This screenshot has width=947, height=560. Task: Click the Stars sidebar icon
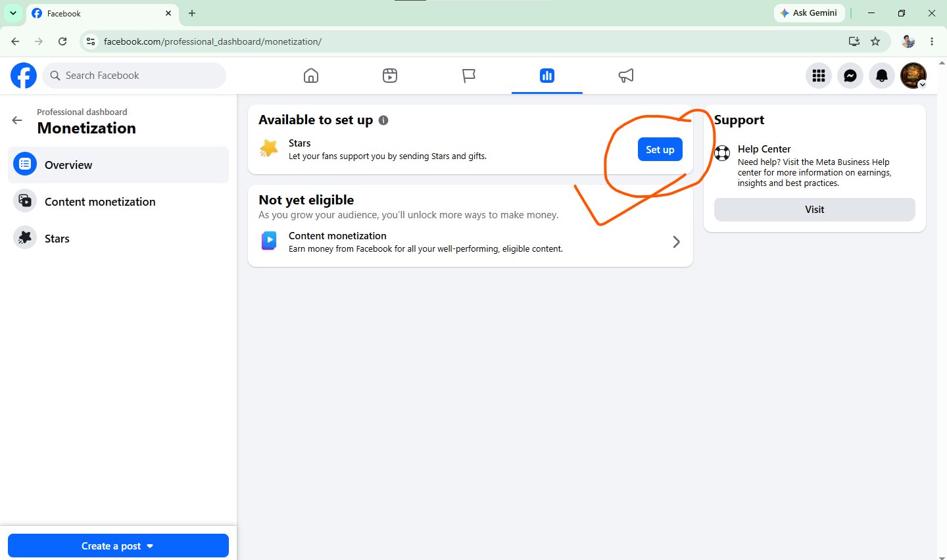click(25, 238)
